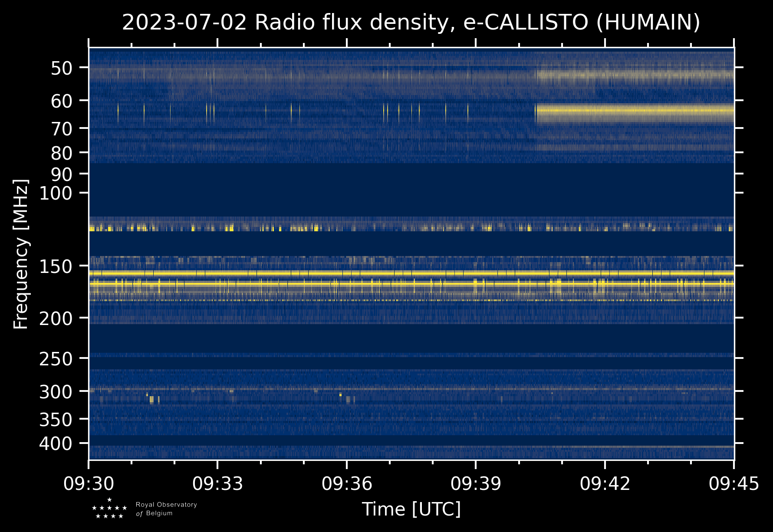Click the 'Royal Observatory of Belgium' text
Screen dimensions: 773x532
tap(166, 509)
